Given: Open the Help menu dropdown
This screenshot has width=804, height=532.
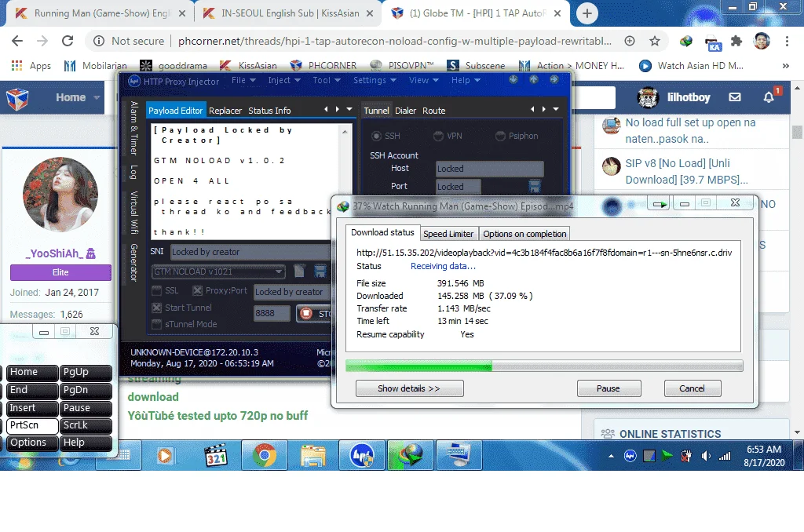Looking at the screenshot, I should [466, 80].
